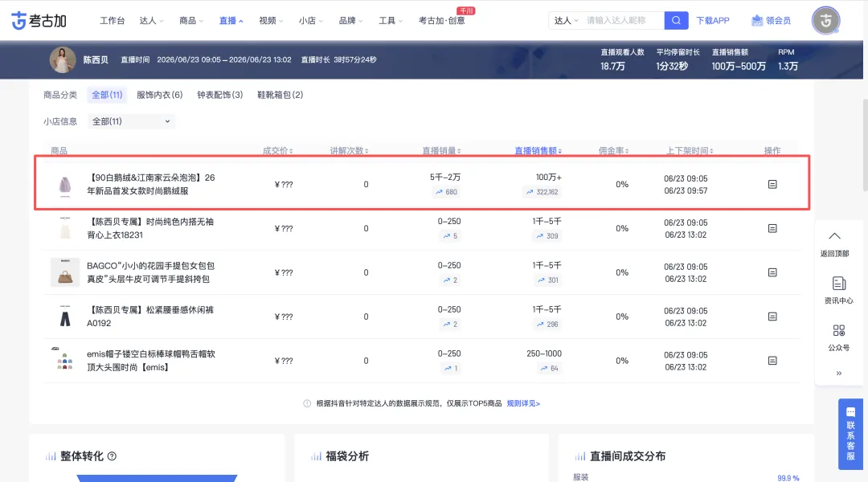The height and width of the screenshot is (482, 868).
Task: Open 品牌 navigation dropdown
Action: click(350, 20)
